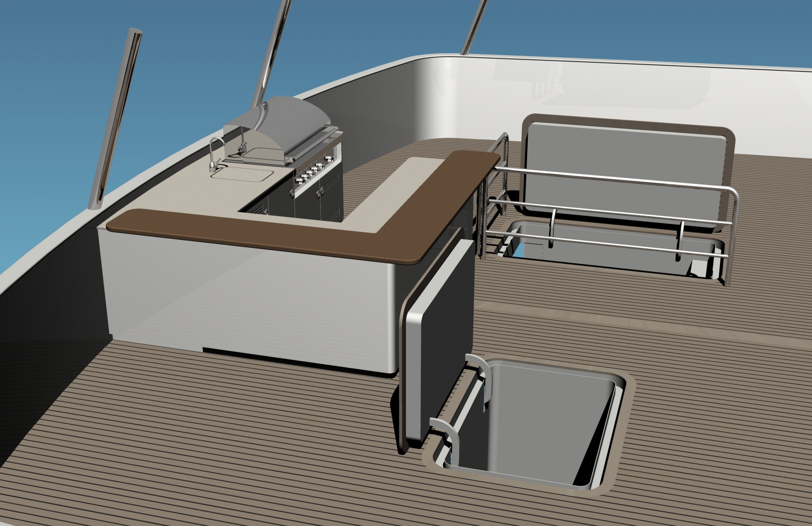Click the teak deck planking in foreground

[x=180, y=452]
